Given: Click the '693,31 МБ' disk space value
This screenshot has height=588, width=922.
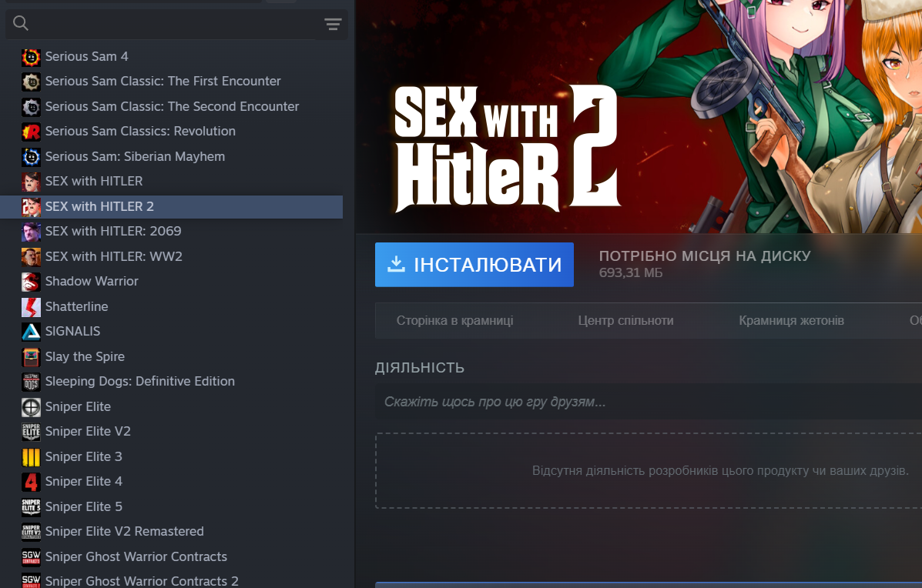Looking at the screenshot, I should coord(630,272).
